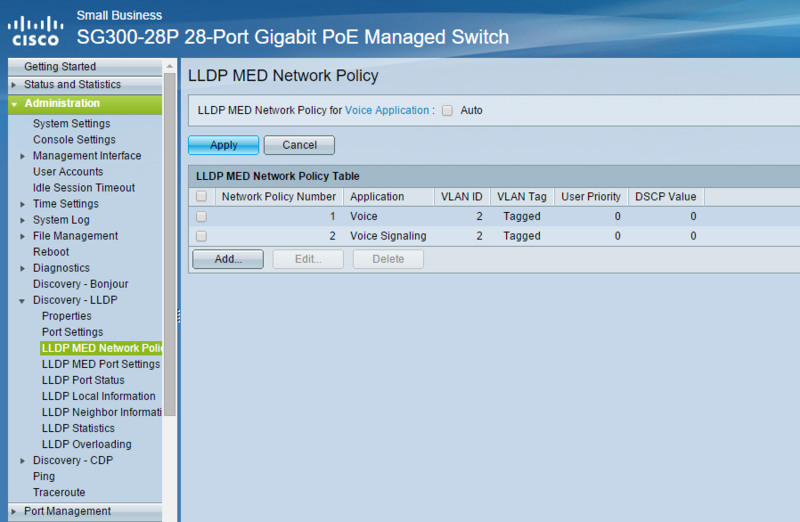The image size is (800, 522).
Task: Open LLDP MED Port Settings page
Action: 100,364
